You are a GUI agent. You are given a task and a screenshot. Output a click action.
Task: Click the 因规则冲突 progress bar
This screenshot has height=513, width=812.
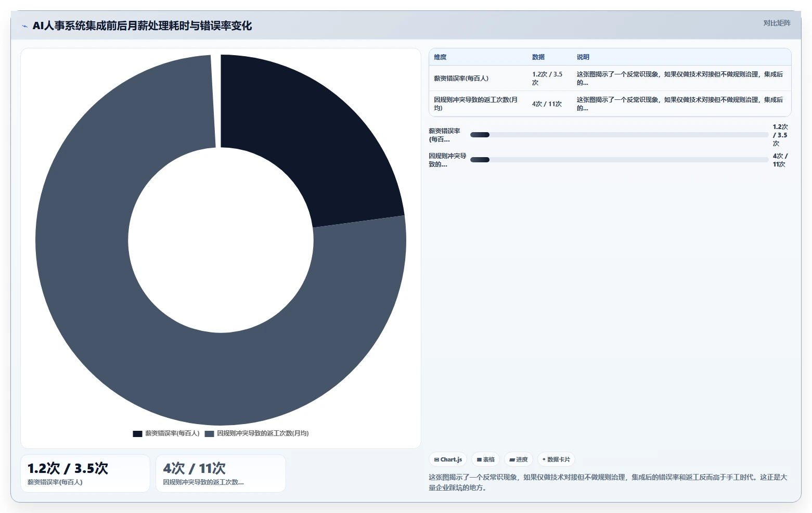point(619,160)
